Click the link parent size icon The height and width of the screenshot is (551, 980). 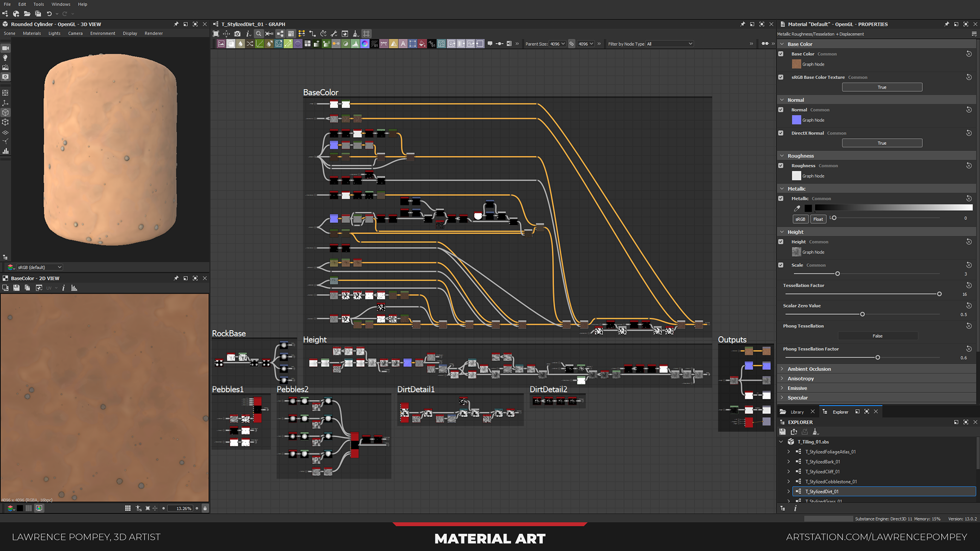click(x=572, y=44)
